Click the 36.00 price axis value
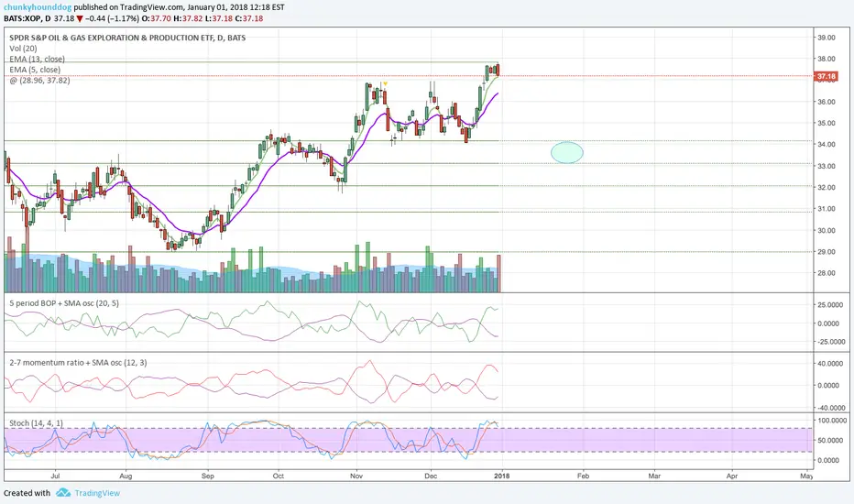 pyautogui.click(x=827, y=102)
